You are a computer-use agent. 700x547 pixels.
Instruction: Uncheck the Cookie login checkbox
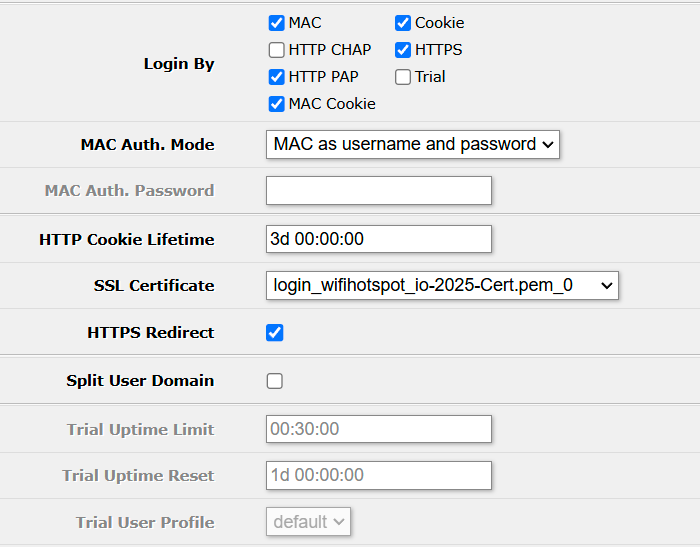tap(403, 23)
